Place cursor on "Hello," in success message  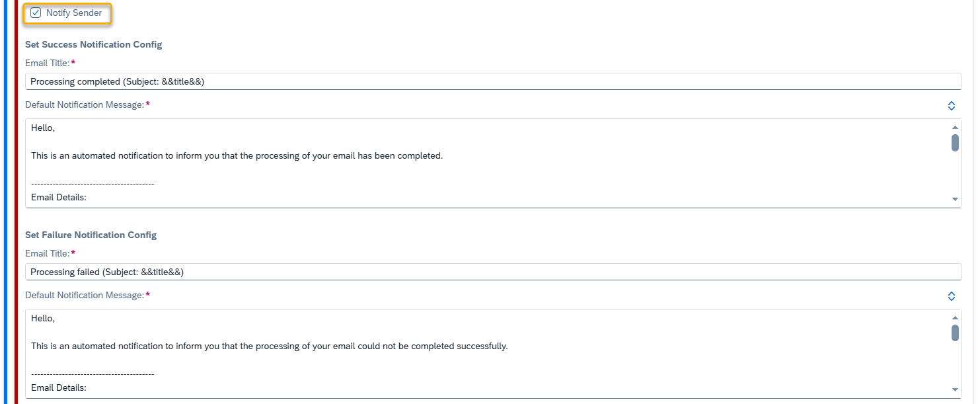(43, 128)
